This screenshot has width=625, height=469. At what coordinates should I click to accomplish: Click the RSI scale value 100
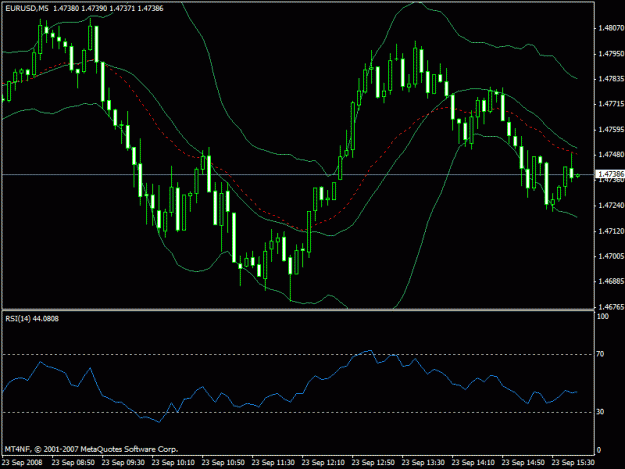603,316
